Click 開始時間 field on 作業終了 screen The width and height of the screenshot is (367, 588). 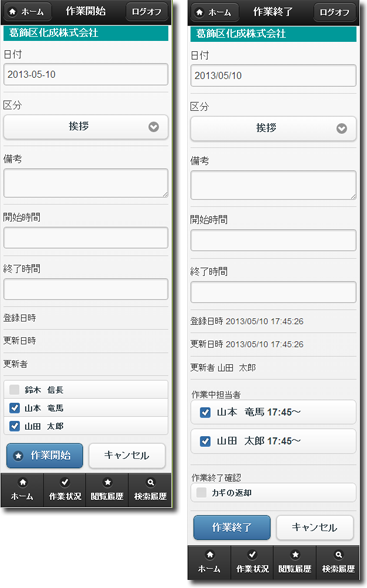(273, 240)
